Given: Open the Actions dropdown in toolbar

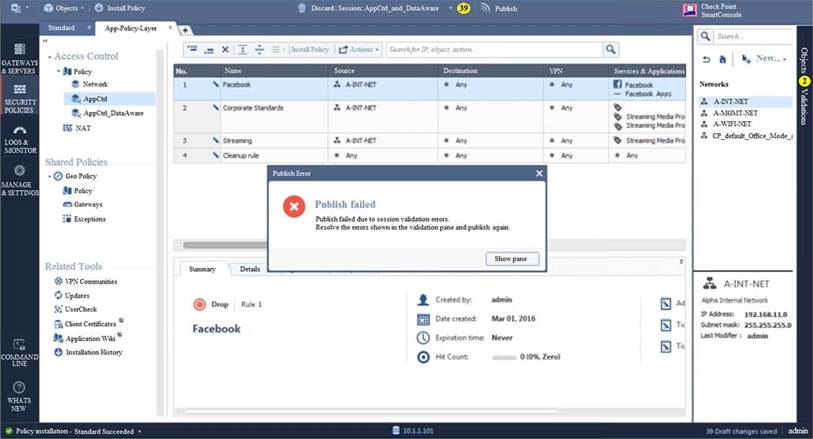Looking at the screenshot, I should pyautogui.click(x=358, y=49).
